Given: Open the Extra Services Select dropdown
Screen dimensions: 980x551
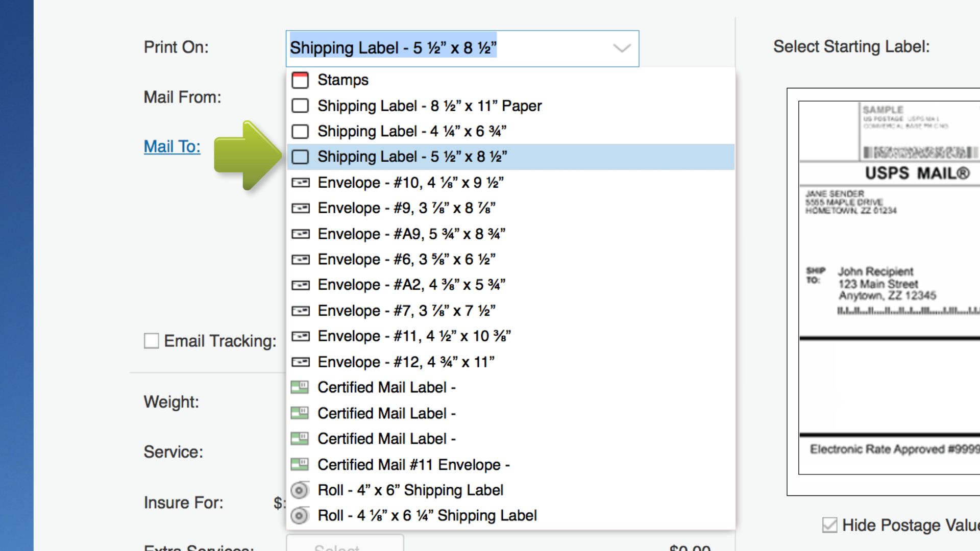Looking at the screenshot, I should click(345, 547).
